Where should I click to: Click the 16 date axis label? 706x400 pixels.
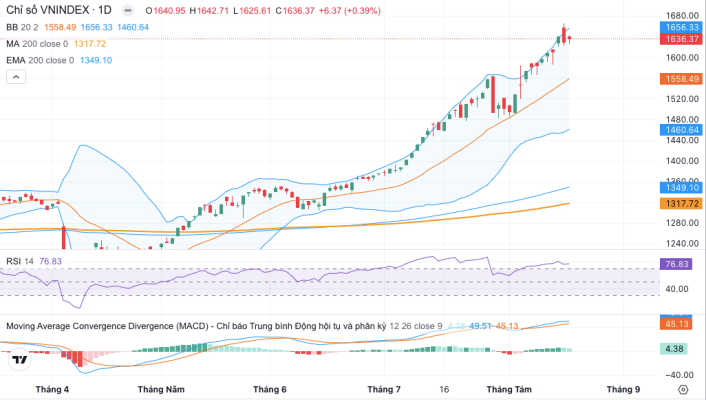coord(444,390)
